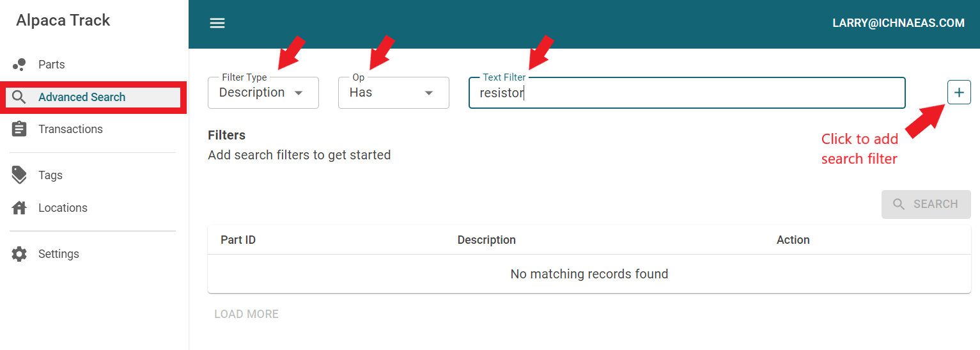The image size is (980, 350).
Task: Click the Filters heading
Action: [x=226, y=135]
